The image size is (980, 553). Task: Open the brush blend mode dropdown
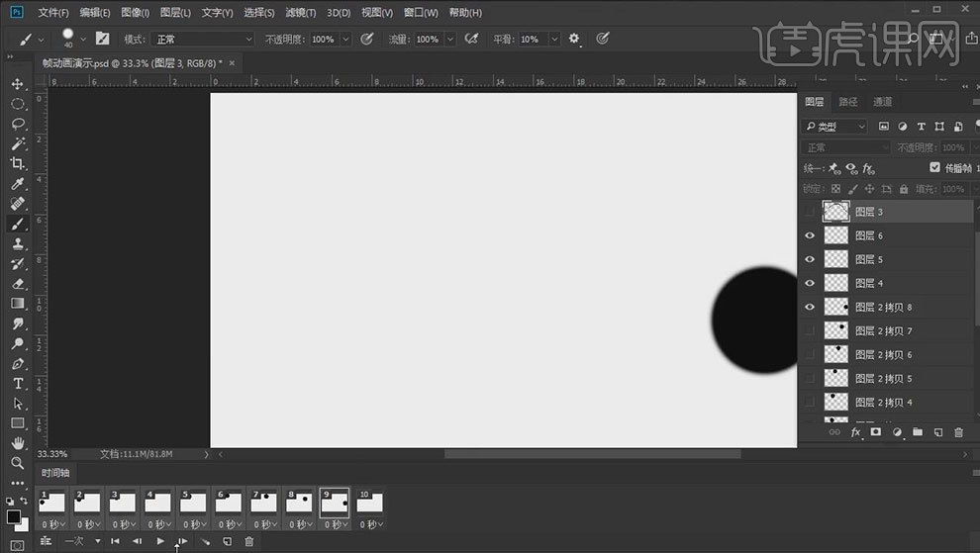click(203, 40)
